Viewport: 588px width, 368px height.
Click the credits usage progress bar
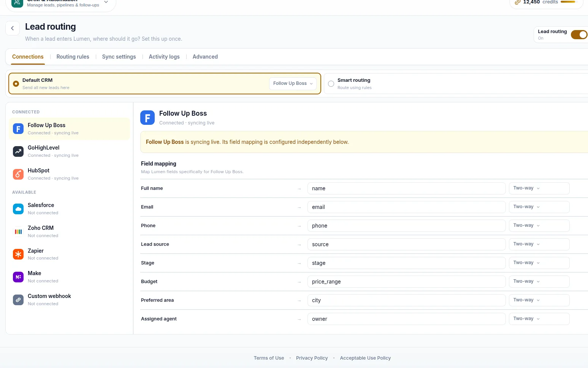(x=568, y=2)
